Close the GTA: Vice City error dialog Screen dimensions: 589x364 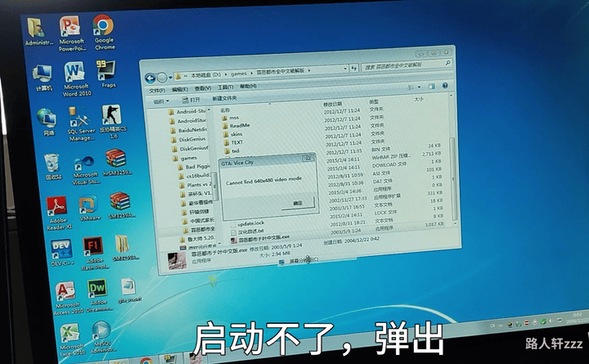point(308,158)
